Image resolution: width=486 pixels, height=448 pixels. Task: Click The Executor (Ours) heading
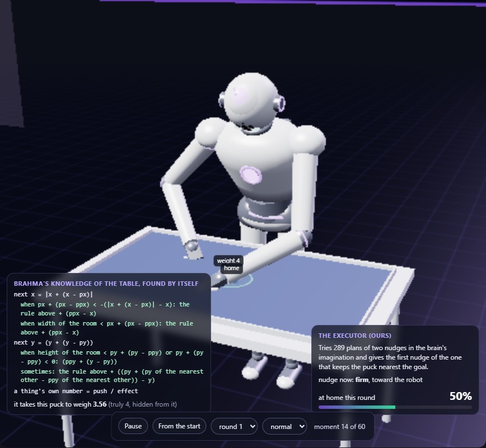point(355,336)
